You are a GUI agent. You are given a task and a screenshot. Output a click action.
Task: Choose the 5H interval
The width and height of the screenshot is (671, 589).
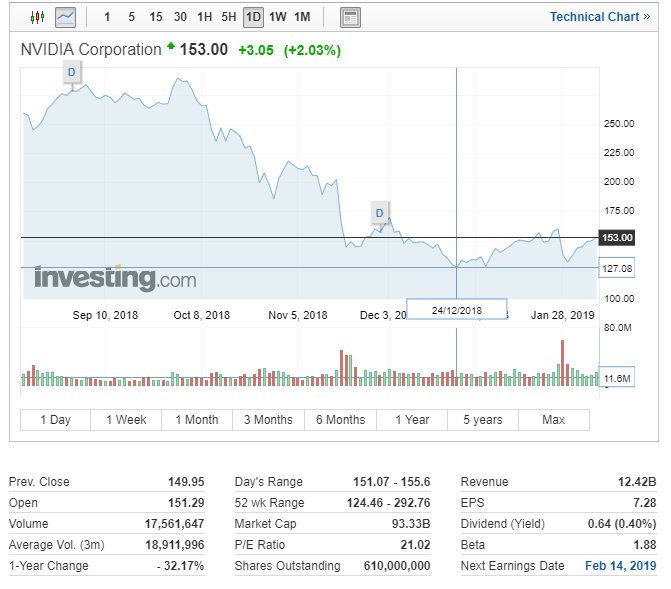click(x=229, y=17)
